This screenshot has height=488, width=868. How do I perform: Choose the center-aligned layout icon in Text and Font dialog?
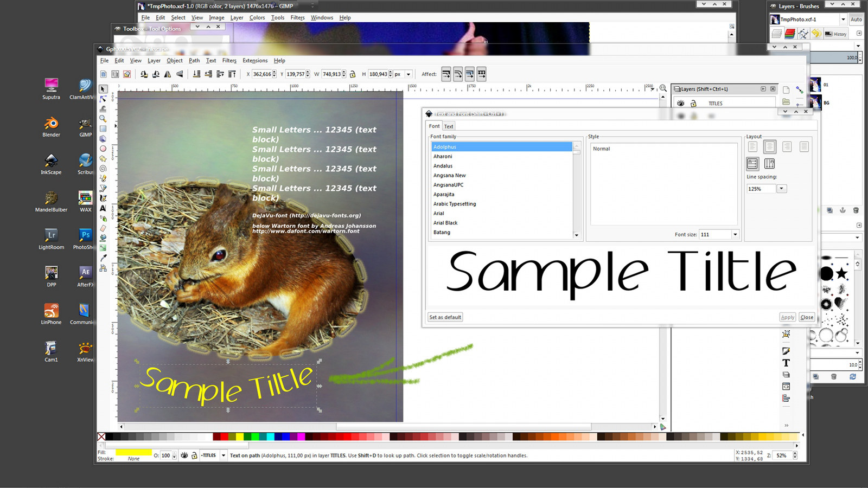pos(770,147)
